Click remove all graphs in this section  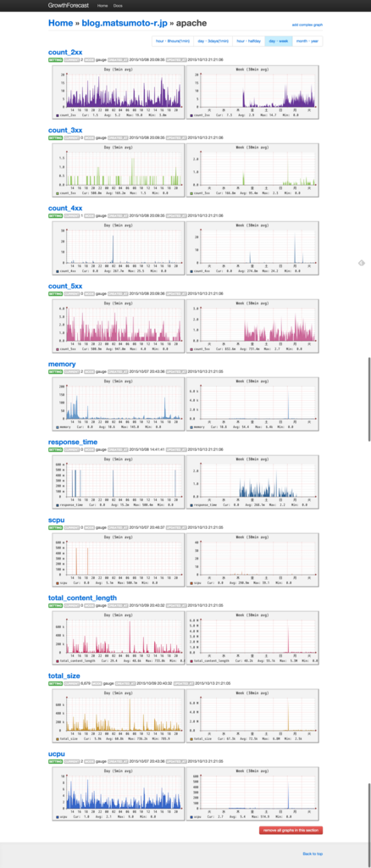click(291, 831)
